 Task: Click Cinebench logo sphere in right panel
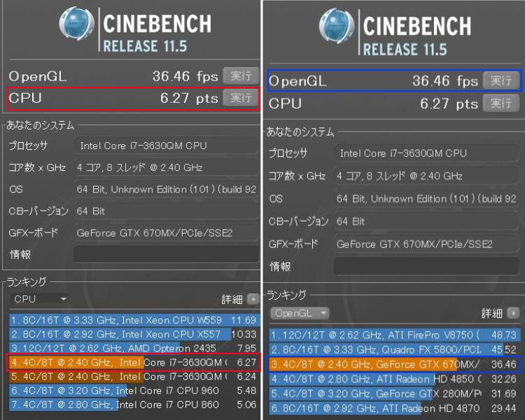point(337,26)
